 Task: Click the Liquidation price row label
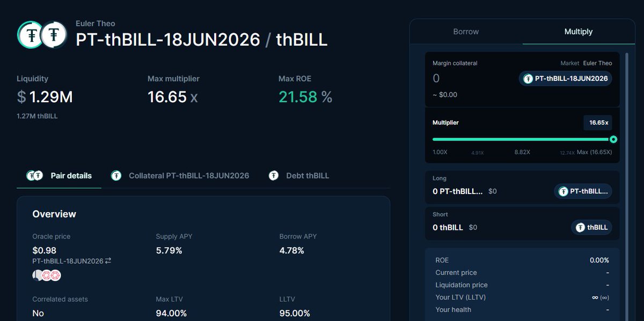pos(462,285)
